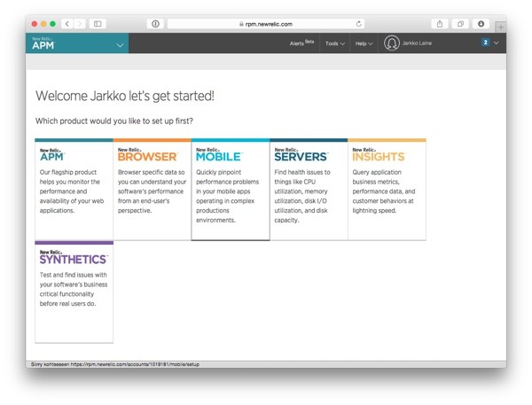Minimize the Safari window with yellow button

43,24
